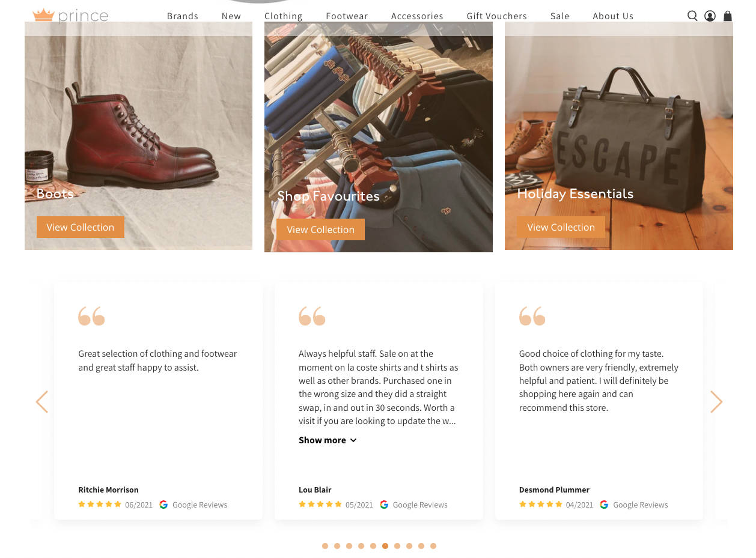
Task: Click the Shop Favourites clothing rack image
Action: pyautogui.click(x=379, y=120)
